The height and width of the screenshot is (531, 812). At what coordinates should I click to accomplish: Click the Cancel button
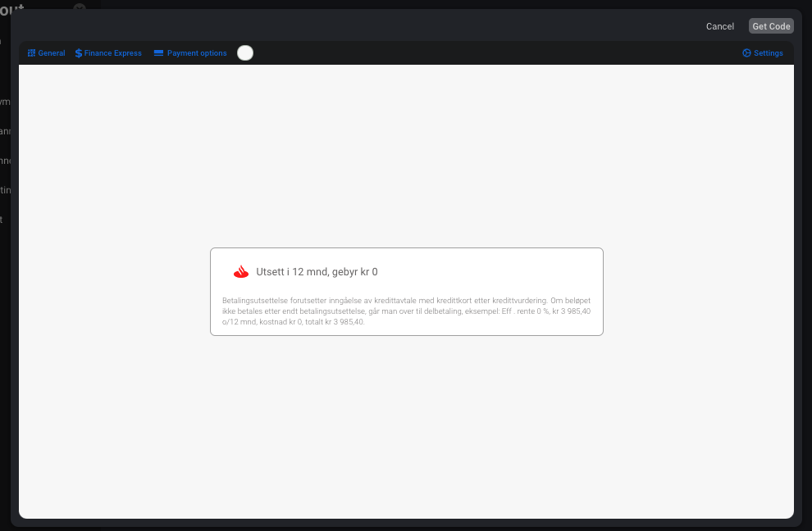pos(720,26)
